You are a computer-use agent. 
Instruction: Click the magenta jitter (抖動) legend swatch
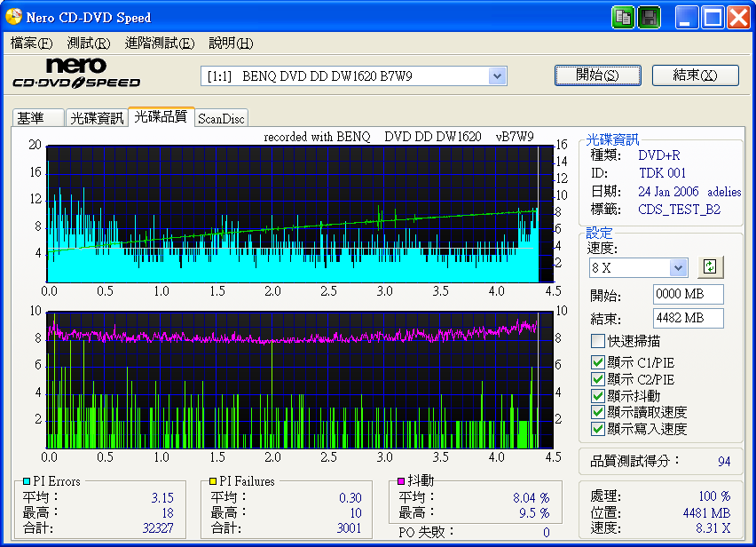click(401, 481)
